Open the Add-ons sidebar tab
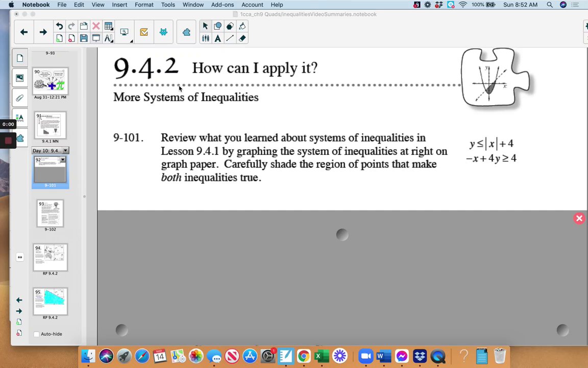This screenshot has height=368, width=588. coord(20,138)
